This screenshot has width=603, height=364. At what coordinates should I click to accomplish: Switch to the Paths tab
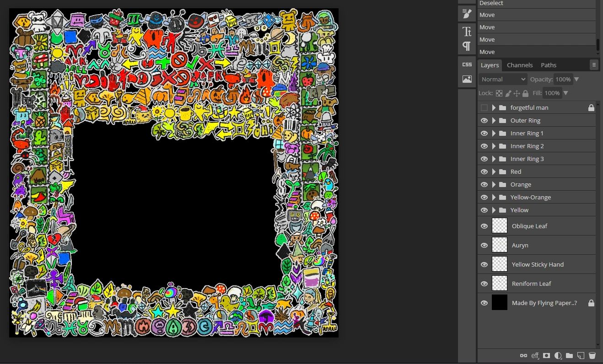tap(549, 65)
